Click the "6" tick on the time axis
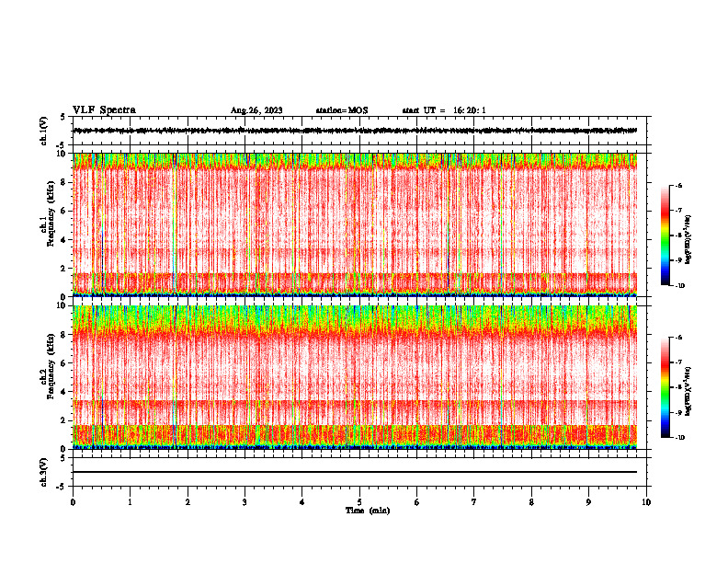728x563 pixels. point(417,502)
